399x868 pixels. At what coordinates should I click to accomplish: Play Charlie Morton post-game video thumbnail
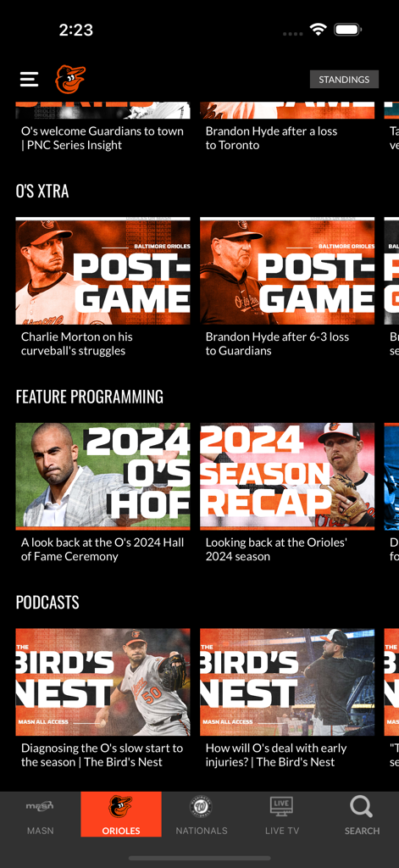[103, 270]
